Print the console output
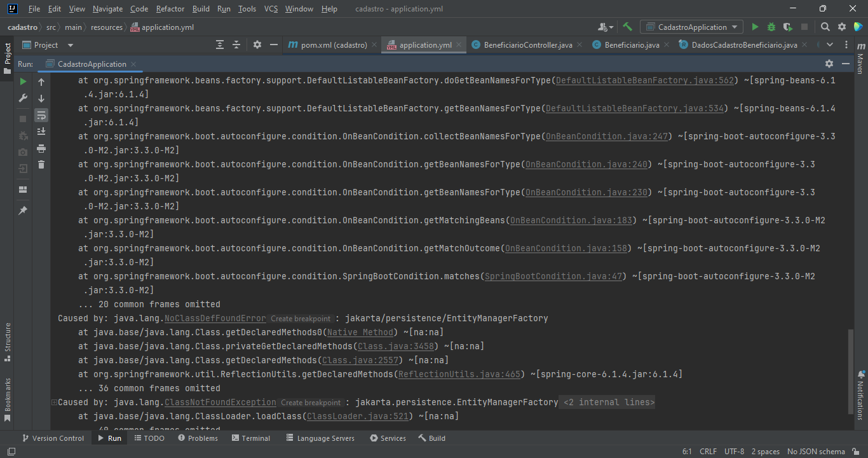This screenshot has height=458, width=868. click(x=41, y=148)
